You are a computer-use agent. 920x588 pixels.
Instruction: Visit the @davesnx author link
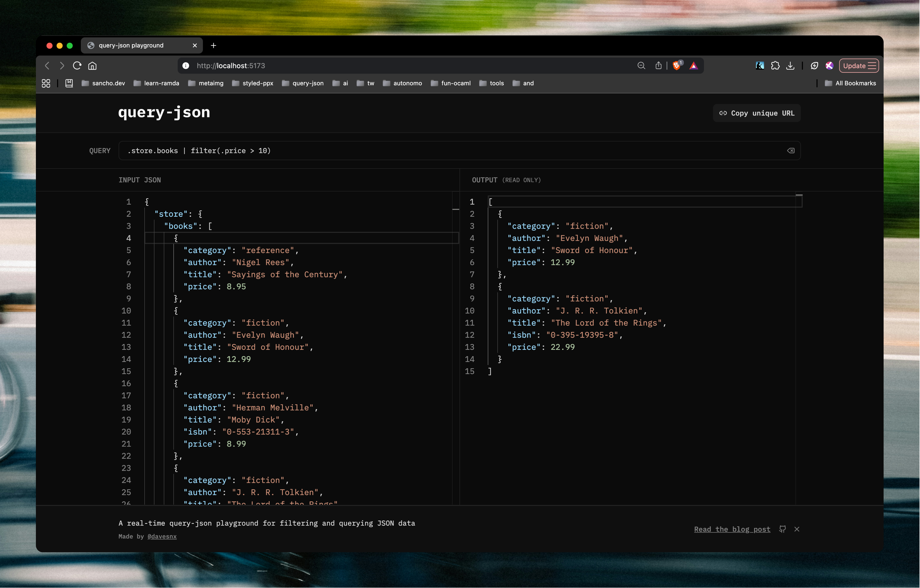click(162, 536)
